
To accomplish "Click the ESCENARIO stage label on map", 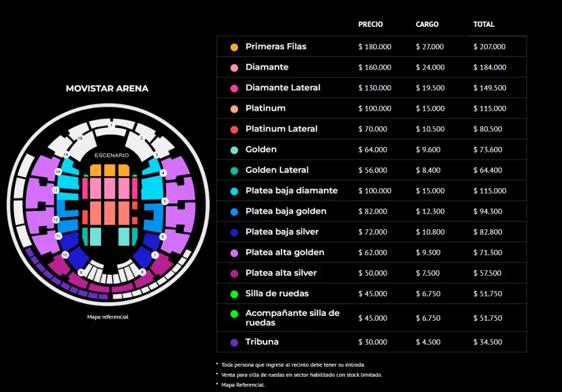I will [x=111, y=155].
